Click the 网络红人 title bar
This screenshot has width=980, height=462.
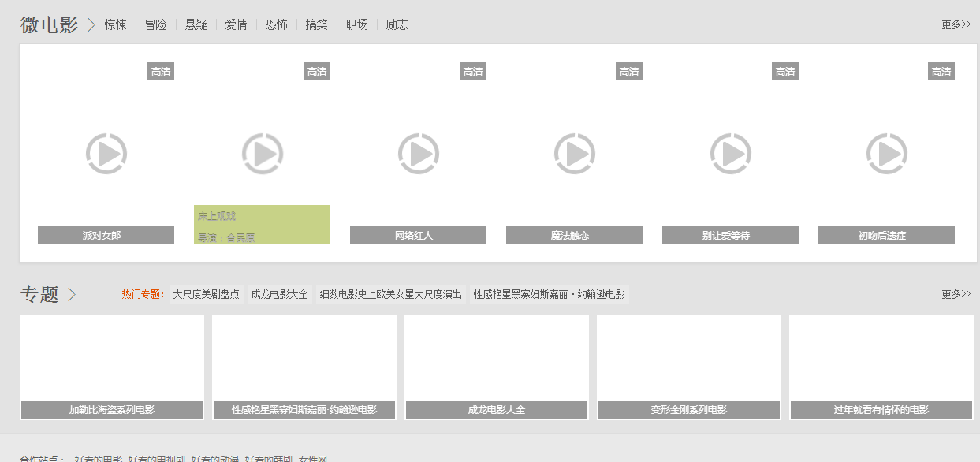click(418, 236)
